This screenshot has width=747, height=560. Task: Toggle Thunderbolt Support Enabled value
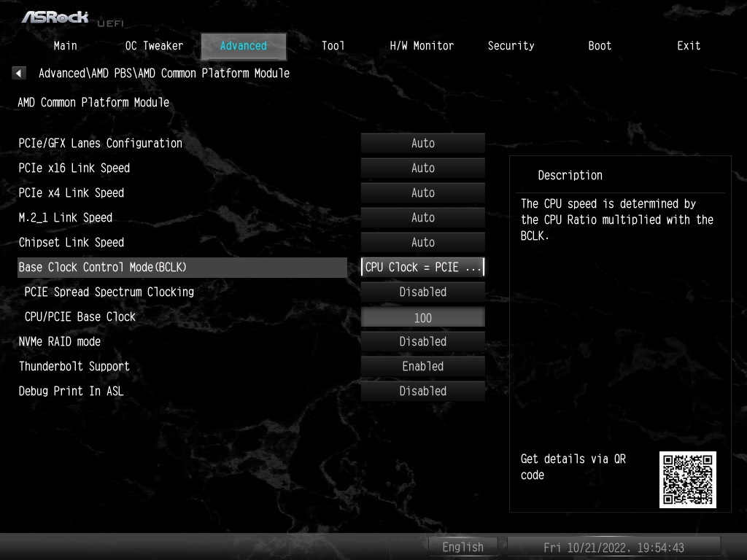click(x=422, y=366)
